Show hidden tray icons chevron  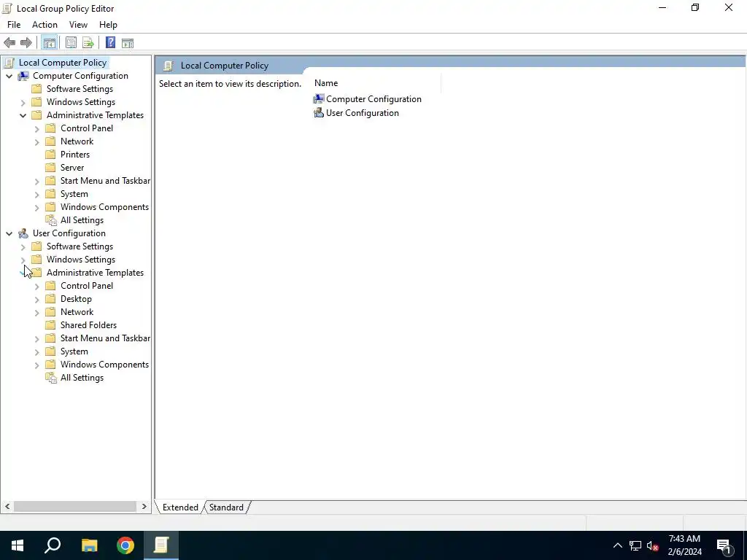[617, 545]
